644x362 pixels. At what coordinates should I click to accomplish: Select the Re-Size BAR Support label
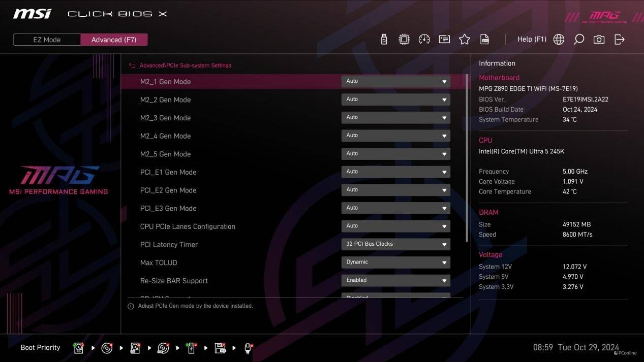coord(174,281)
